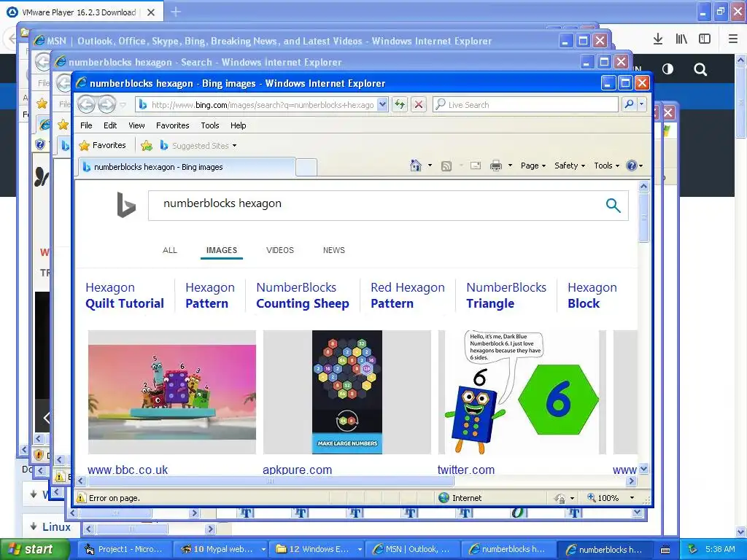Click the Read Mail icon in the command bar
Image resolution: width=747 pixels, height=560 pixels.
tap(476, 166)
